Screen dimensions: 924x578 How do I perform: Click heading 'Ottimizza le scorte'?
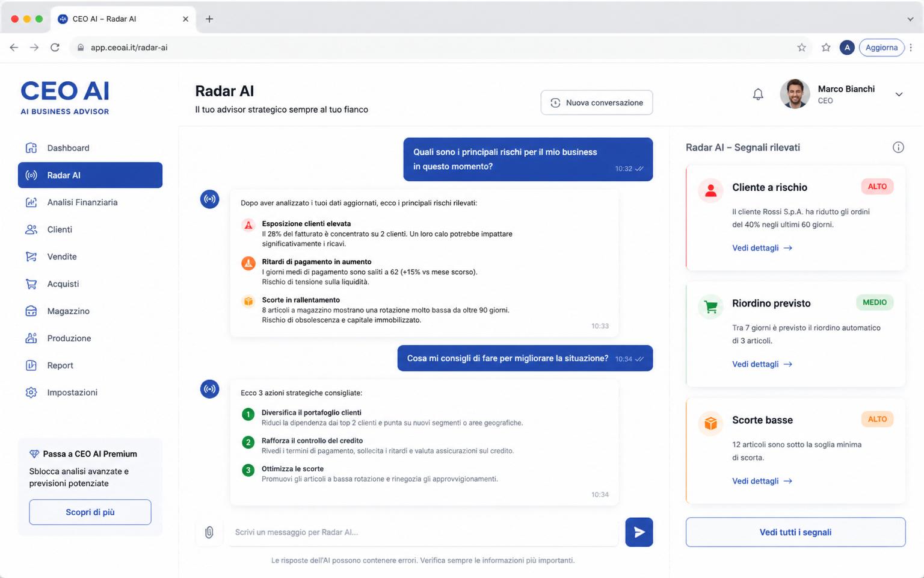[292, 469]
